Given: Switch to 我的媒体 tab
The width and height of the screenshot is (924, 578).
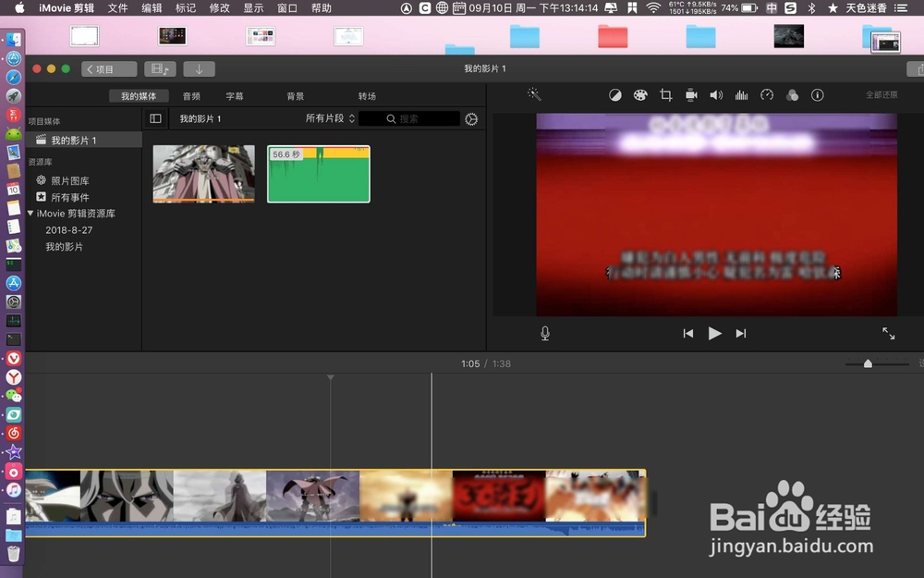Looking at the screenshot, I should [140, 96].
